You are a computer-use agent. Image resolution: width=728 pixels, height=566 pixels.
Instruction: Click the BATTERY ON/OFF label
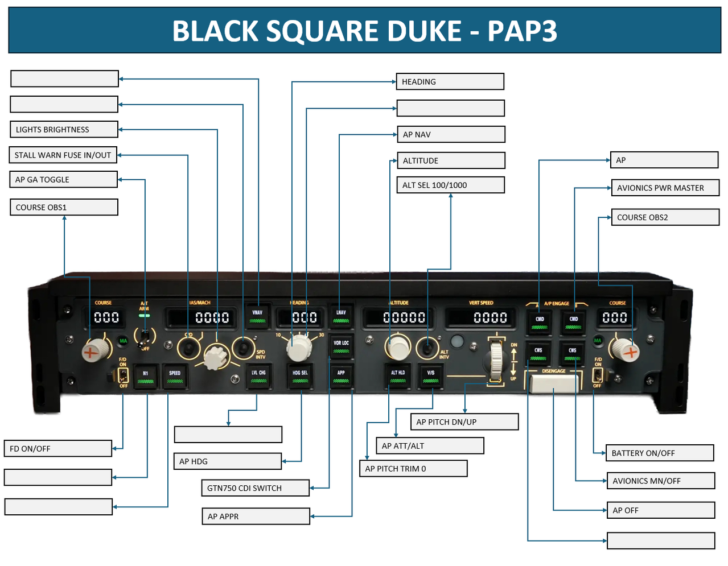pyautogui.click(x=660, y=453)
